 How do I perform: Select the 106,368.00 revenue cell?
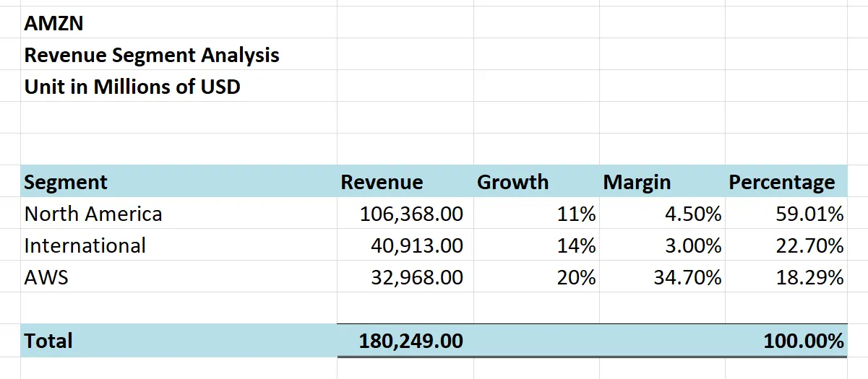click(405, 213)
